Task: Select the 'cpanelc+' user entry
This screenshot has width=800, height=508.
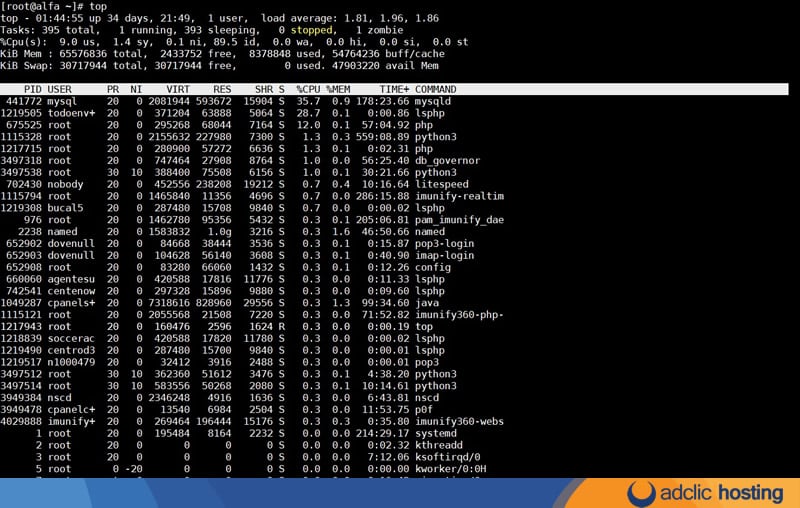Action: (x=71, y=410)
